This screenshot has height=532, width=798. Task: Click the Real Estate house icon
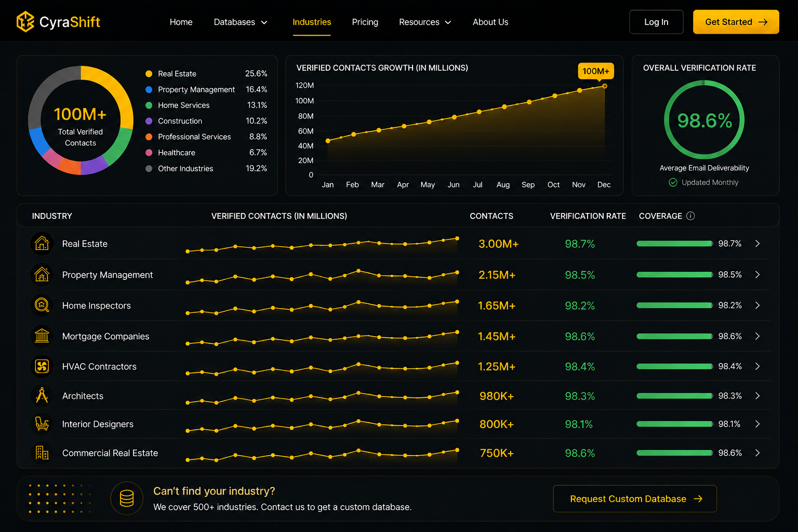click(42, 243)
